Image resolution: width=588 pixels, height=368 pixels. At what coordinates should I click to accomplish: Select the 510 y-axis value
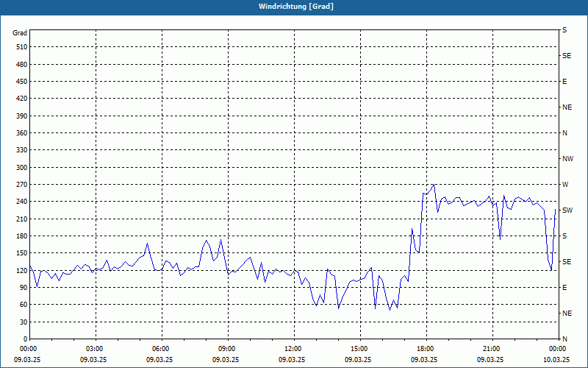(x=22, y=47)
